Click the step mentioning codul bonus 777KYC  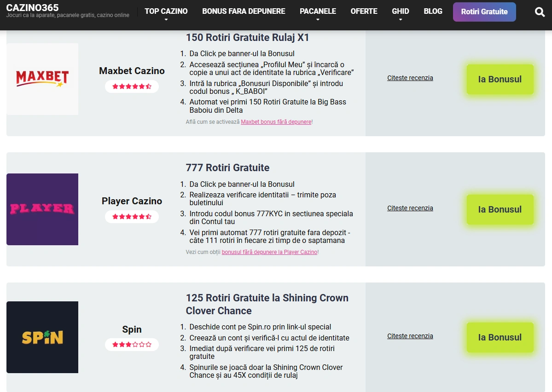pos(271,218)
